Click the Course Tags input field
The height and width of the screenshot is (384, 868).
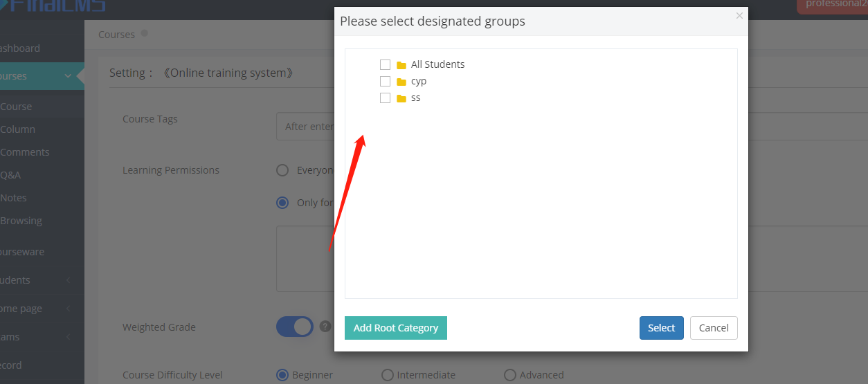tap(572, 127)
